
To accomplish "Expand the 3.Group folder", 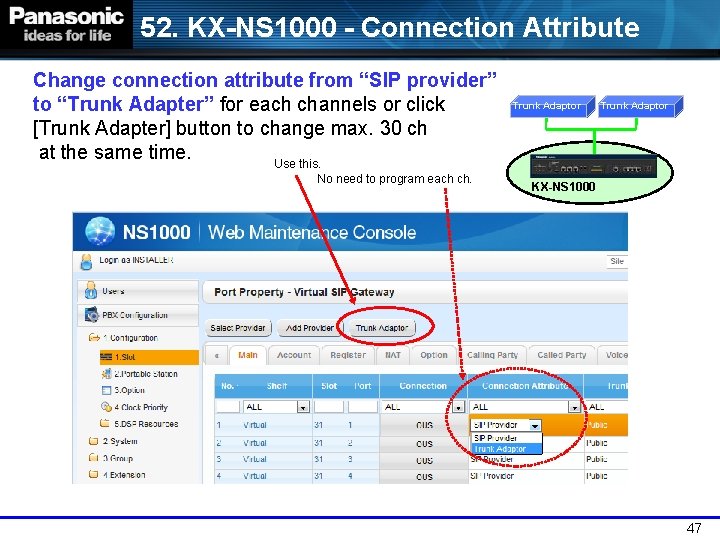I will tap(118, 458).
